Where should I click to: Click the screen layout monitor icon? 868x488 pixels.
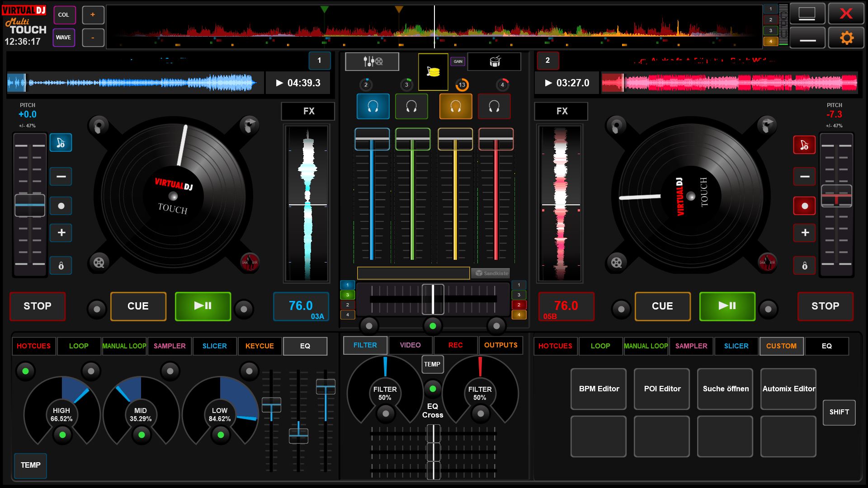(807, 14)
